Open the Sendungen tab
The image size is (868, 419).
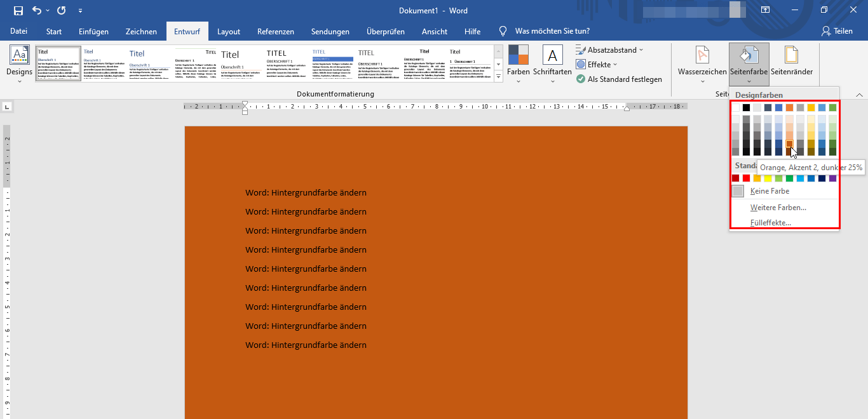click(330, 31)
